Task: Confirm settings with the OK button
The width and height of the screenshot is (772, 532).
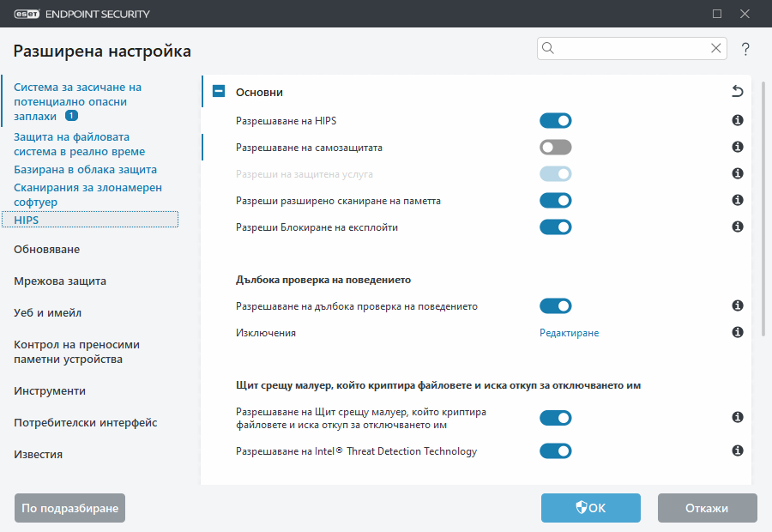Action: (591, 508)
